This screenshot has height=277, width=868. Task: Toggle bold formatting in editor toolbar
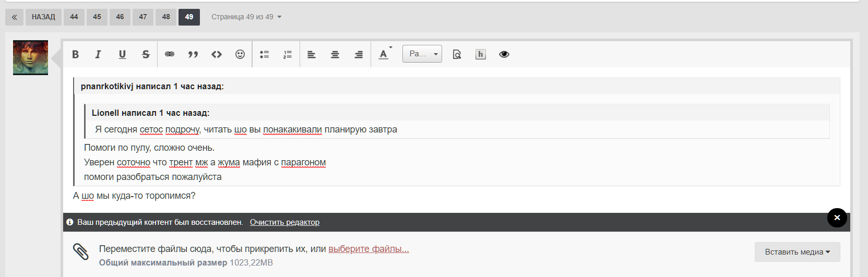coord(76,54)
